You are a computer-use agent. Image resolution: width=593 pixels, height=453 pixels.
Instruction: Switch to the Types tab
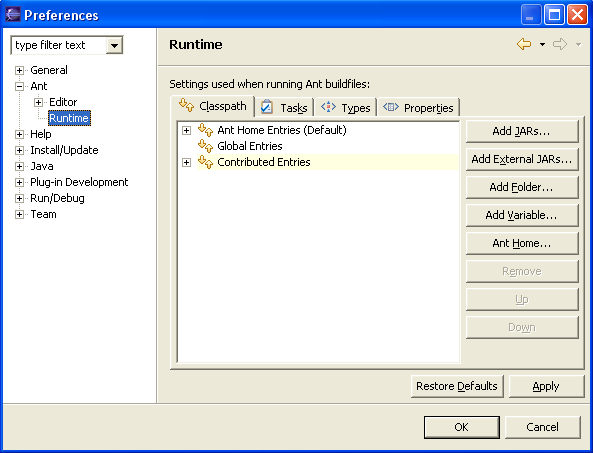coord(346,108)
